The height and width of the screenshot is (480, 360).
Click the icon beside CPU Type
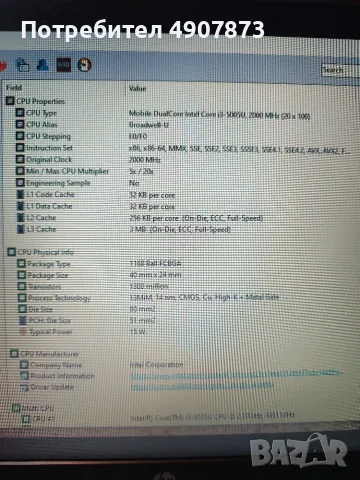tap(20, 113)
